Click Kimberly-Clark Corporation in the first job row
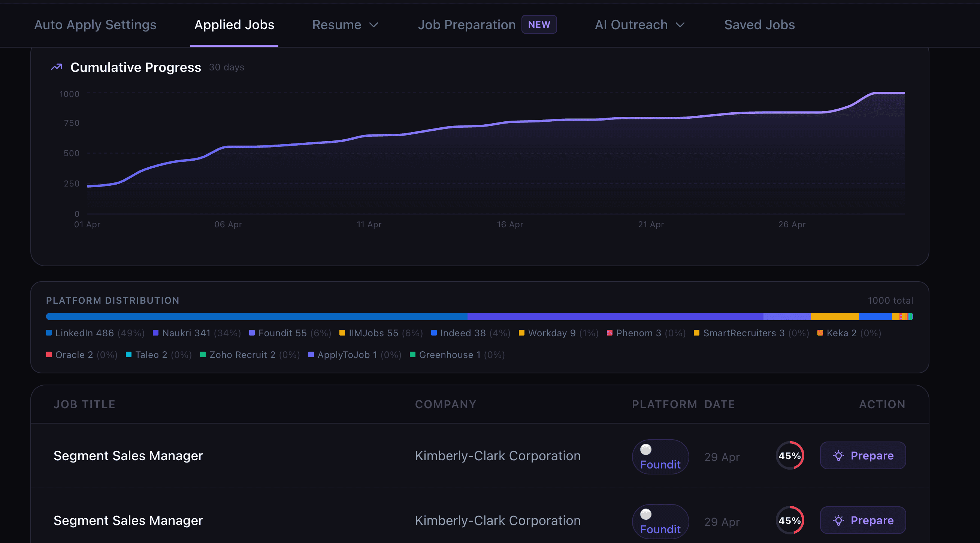Image resolution: width=980 pixels, height=543 pixels. [x=497, y=455]
